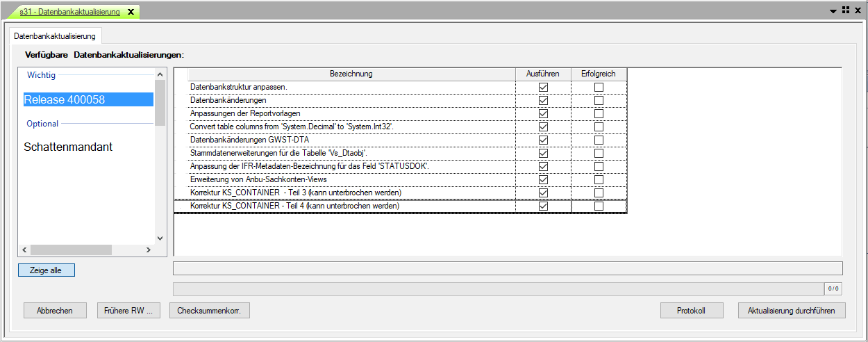Uncheck Ausführen for Anpassungen der Reportvorlagen

pyautogui.click(x=543, y=113)
